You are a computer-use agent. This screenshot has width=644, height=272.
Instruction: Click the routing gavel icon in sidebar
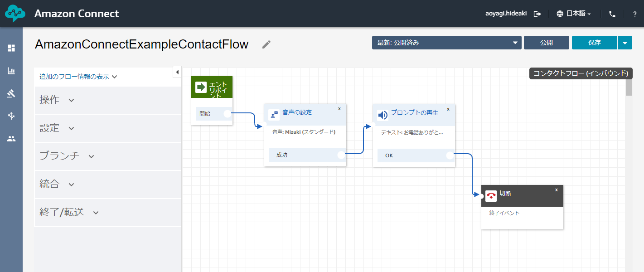(11, 93)
